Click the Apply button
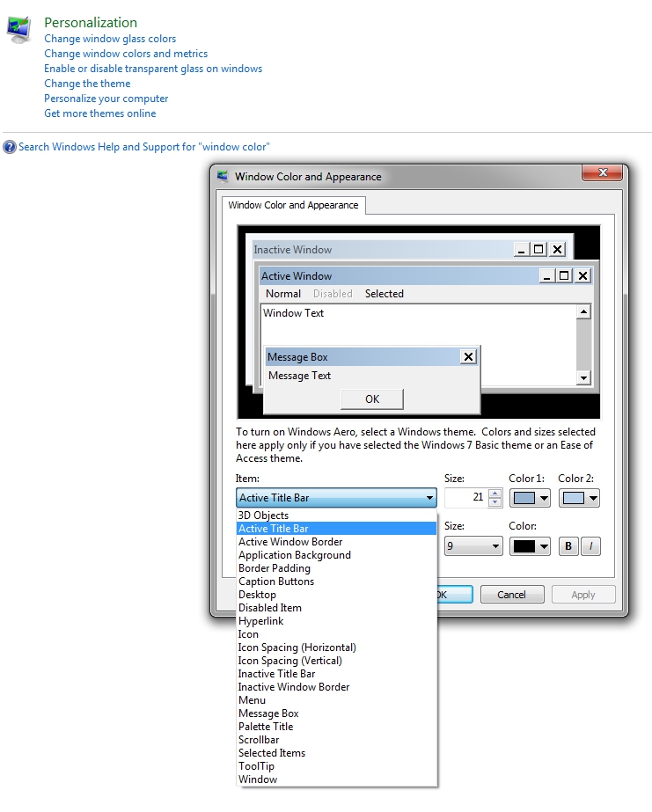 point(583,595)
